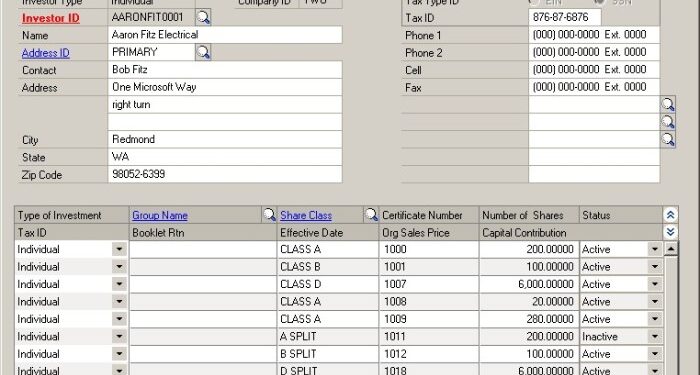This screenshot has height=375, width=700.
Task: Click certificate number 1000 cell
Action: tap(429, 249)
